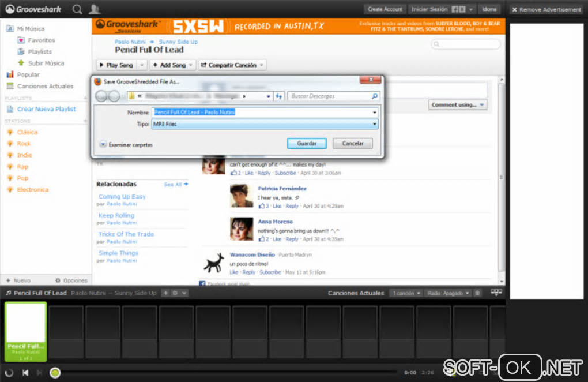Toggle the queue size icon at player right
588x382 pixels.
point(496,292)
